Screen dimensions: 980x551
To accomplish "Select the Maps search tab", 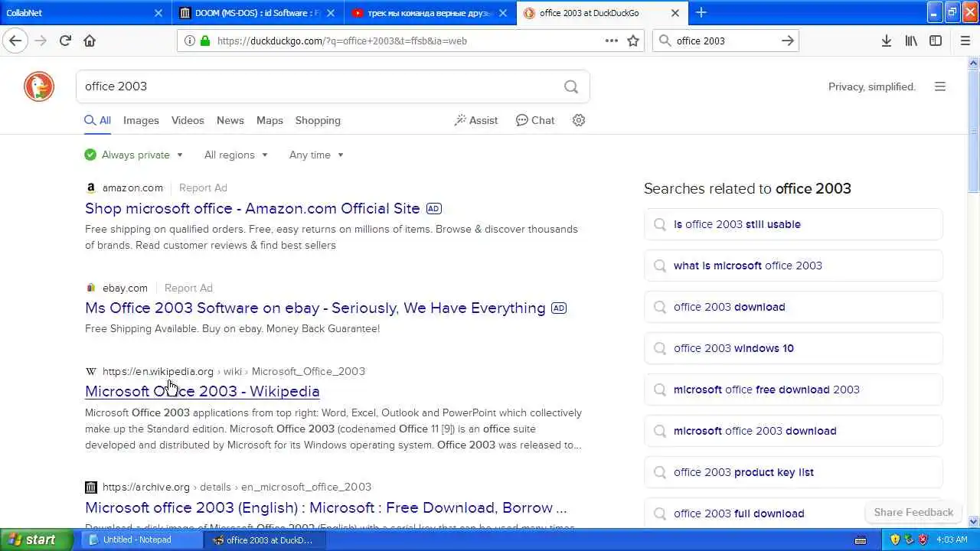I will [x=269, y=120].
